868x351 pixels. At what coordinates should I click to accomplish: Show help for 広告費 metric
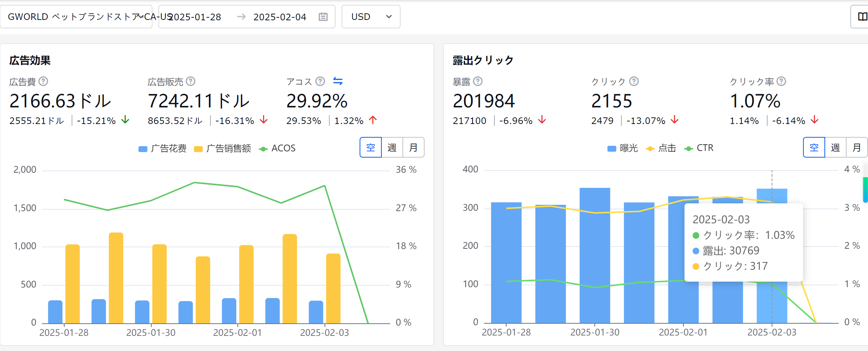[x=43, y=81]
